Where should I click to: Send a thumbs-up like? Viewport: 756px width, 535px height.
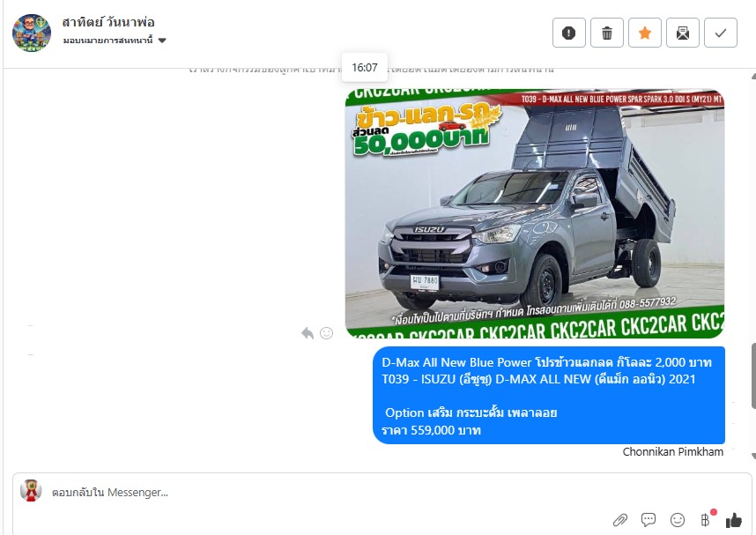click(733, 520)
